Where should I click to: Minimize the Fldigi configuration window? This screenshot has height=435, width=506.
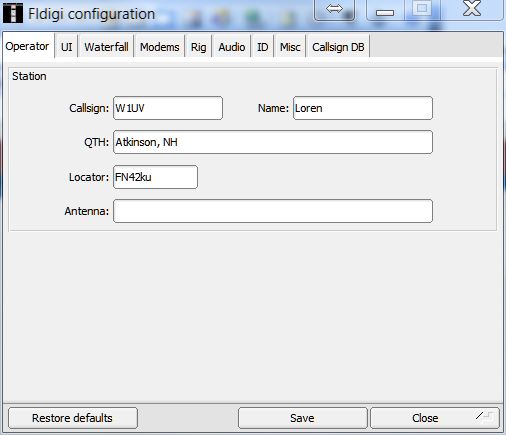(x=385, y=10)
